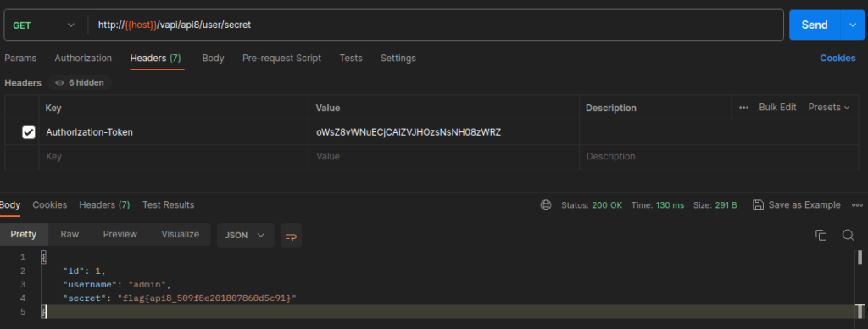The width and height of the screenshot is (868, 329).
Task: Copy the response body with copy icon
Action: [821, 235]
